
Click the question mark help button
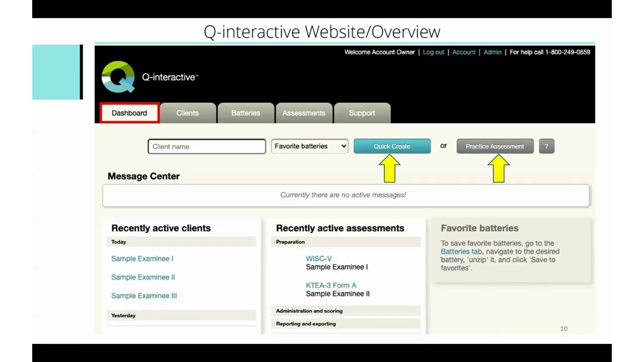[546, 146]
